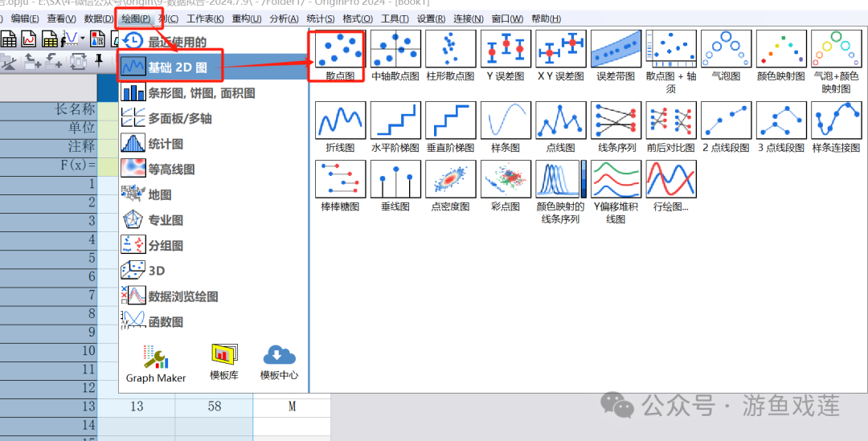The width and height of the screenshot is (868, 441).
Task: Open the 数据浏览绘图 category
Action: [x=213, y=296]
